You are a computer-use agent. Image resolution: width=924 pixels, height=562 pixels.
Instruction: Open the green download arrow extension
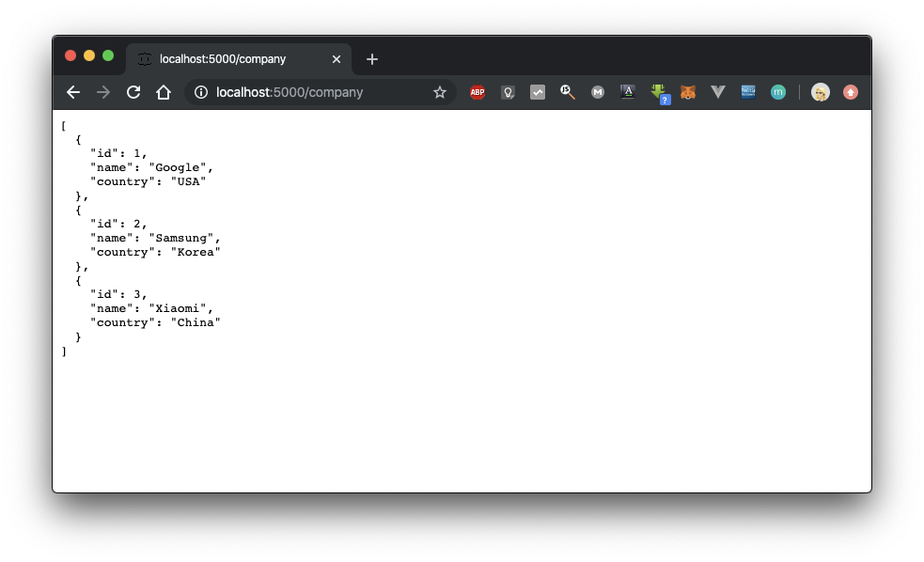tap(660, 94)
